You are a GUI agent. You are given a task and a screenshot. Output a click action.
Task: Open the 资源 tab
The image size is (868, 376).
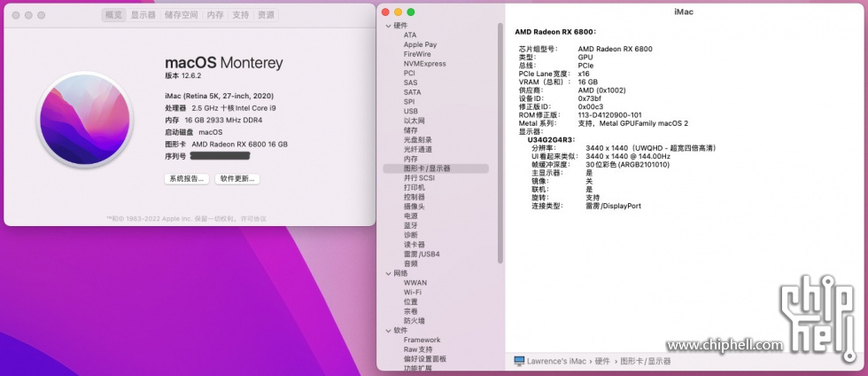pos(266,15)
